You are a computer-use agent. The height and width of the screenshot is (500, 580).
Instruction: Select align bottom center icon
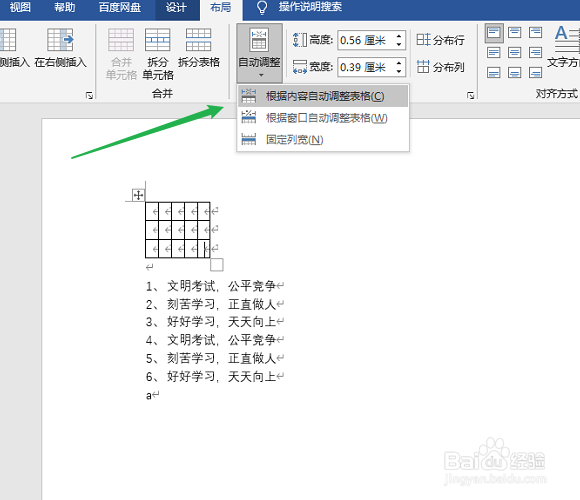pyautogui.click(x=515, y=72)
